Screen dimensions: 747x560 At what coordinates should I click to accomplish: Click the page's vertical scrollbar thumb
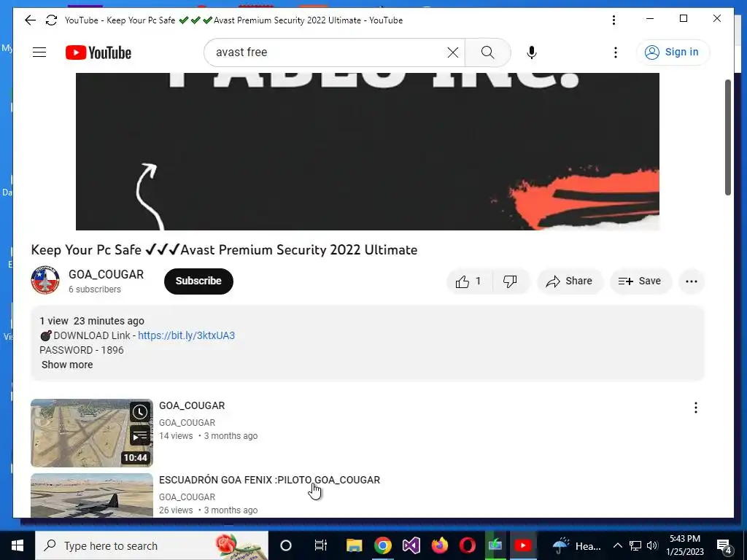727,137
